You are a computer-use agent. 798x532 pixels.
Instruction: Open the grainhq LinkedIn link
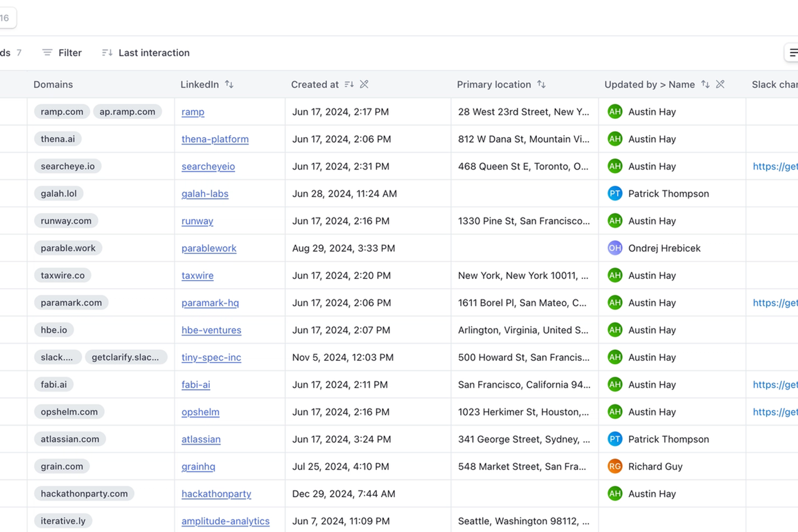(x=198, y=466)
